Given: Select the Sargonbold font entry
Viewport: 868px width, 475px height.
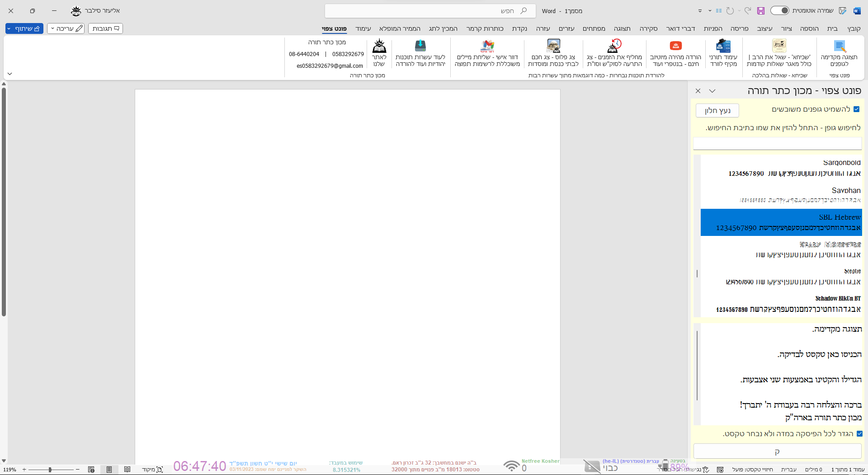Looking at the screenshot, I should click(x=781, y=168).
